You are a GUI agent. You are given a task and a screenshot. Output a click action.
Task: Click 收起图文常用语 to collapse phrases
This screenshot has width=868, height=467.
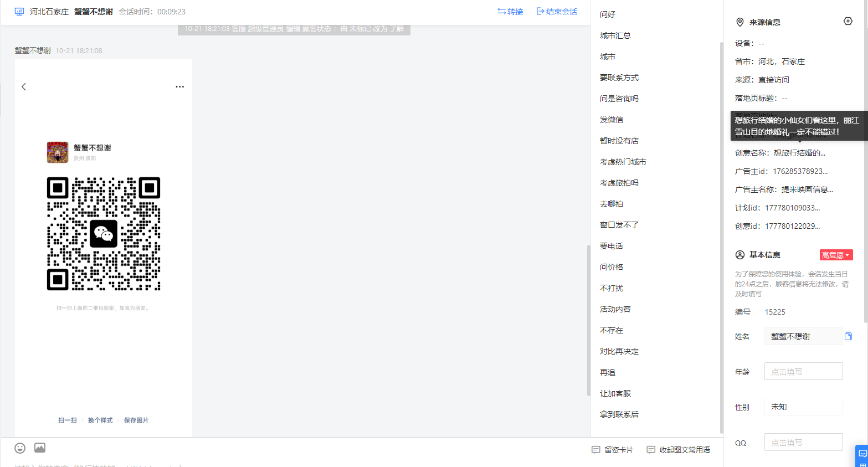tap(679, 450)
